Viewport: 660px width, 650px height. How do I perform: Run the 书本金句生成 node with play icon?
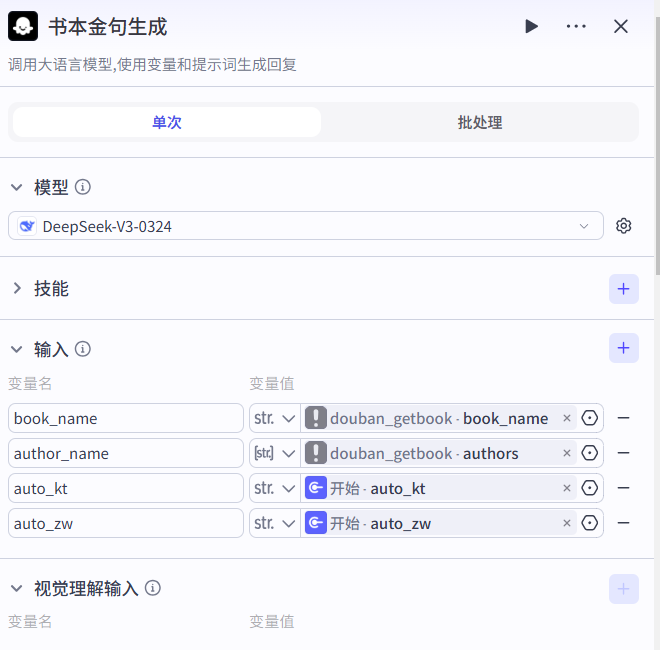[x=531, y=26]
